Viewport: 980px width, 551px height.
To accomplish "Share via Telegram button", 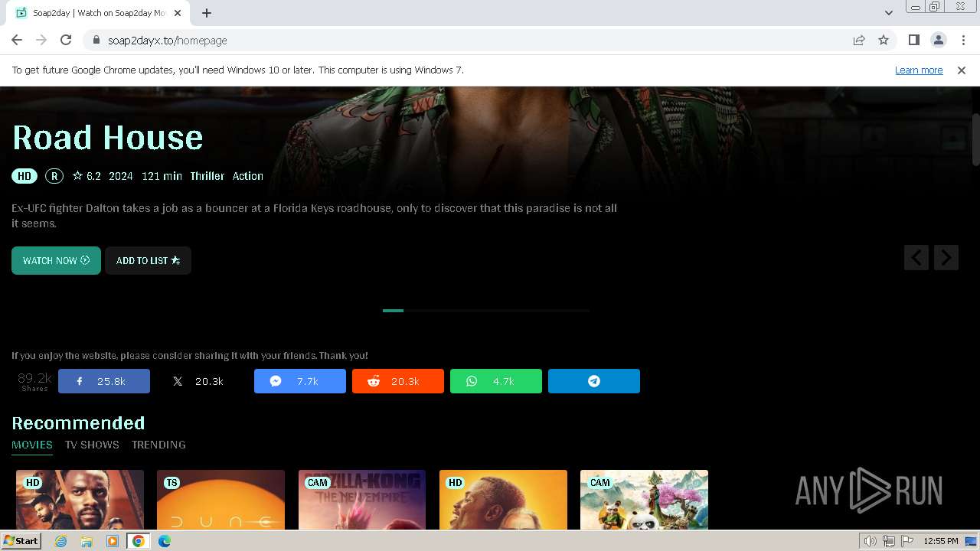I will point(594,381).
